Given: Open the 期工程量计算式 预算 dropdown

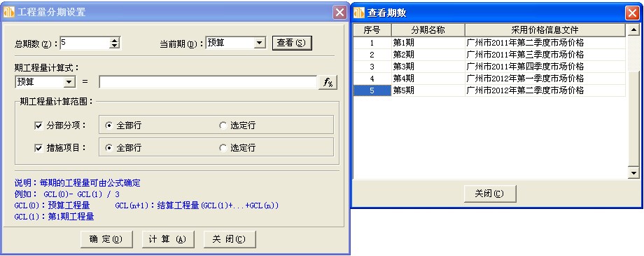Looking at the screenshot, I should point(69,82).
